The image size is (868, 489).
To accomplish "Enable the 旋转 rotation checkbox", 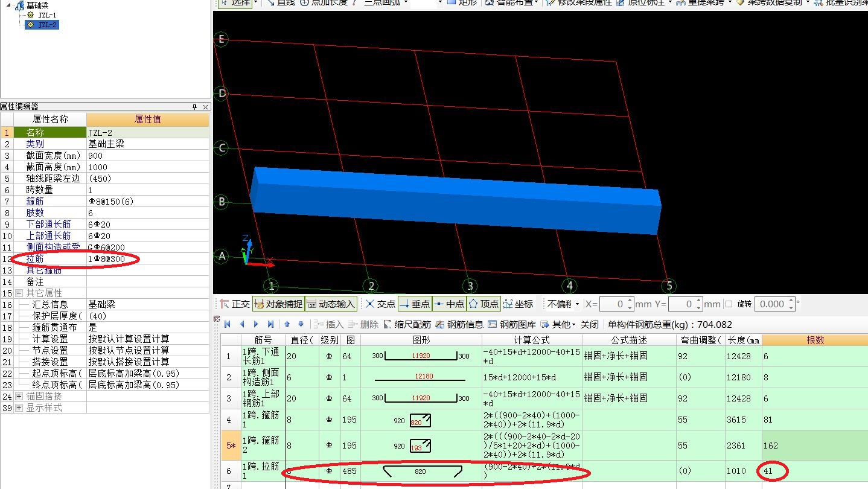I will coord(729,304).
